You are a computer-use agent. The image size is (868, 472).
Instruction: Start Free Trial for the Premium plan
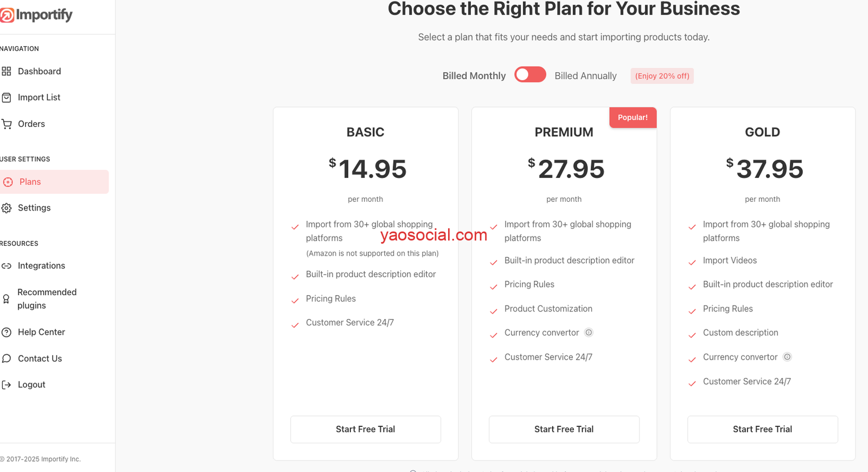(564, 429)
